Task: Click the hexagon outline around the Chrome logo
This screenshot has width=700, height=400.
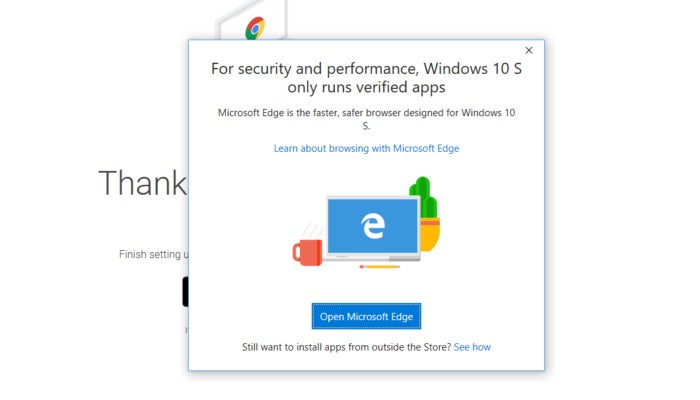Action: (251, 18)
